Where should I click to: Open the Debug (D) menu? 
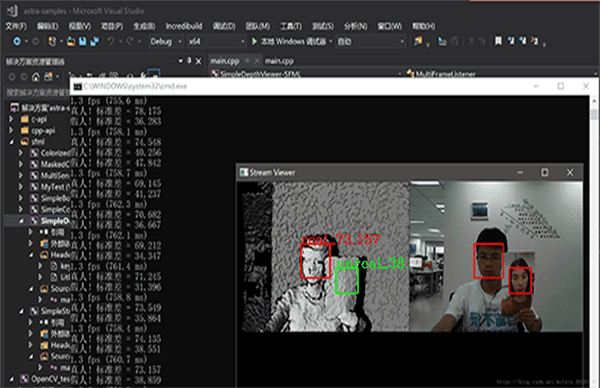pos(224,26)
